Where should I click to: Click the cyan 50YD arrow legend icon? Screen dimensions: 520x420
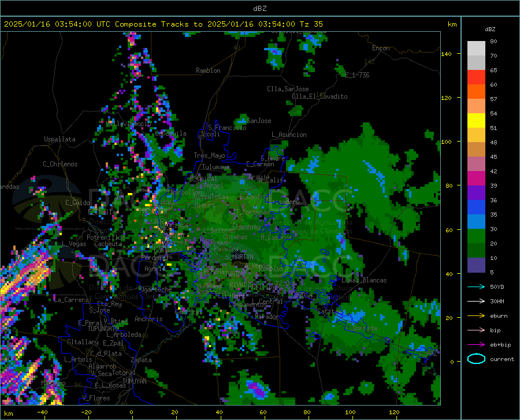(476, 287)
